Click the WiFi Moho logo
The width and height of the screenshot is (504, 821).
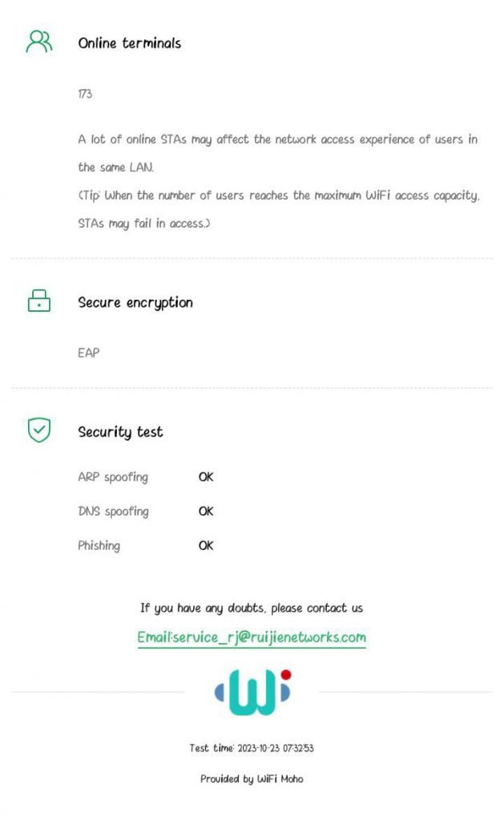click(252, 692)
